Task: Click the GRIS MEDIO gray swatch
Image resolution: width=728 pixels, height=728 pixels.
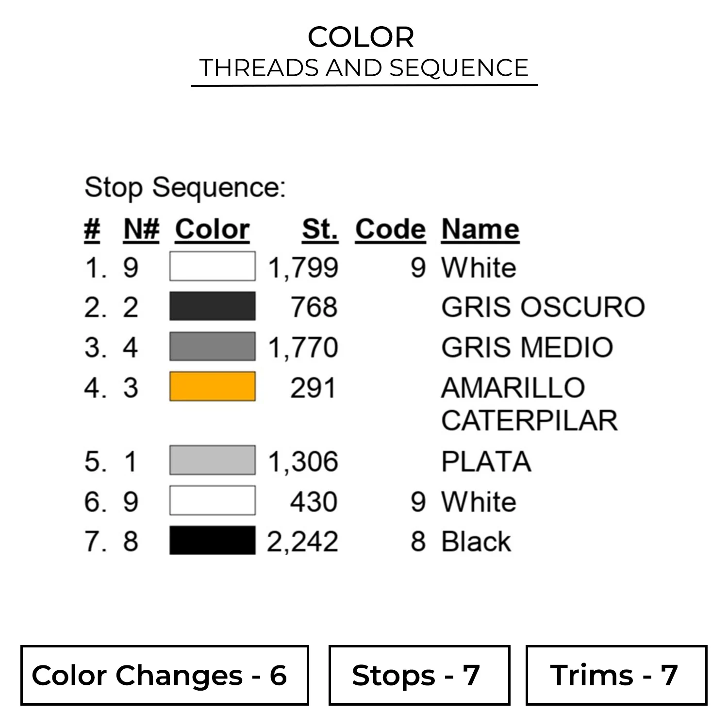Action: click(212, 347)
